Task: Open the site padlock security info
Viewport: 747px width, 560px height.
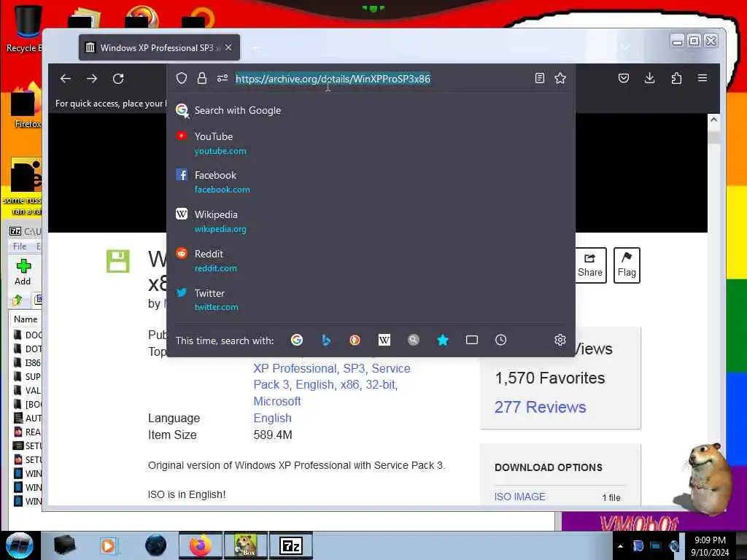Action: [x=202, y=78]
